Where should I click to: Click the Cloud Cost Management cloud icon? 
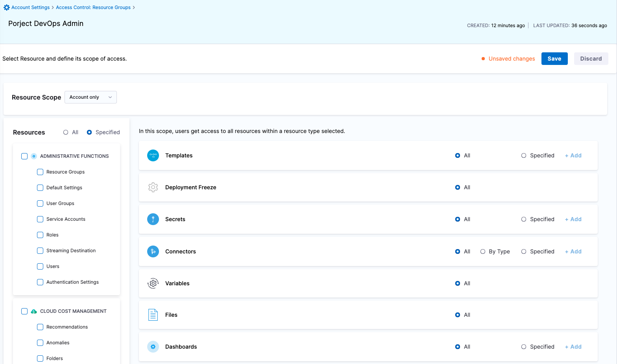(x=34, y=311)
